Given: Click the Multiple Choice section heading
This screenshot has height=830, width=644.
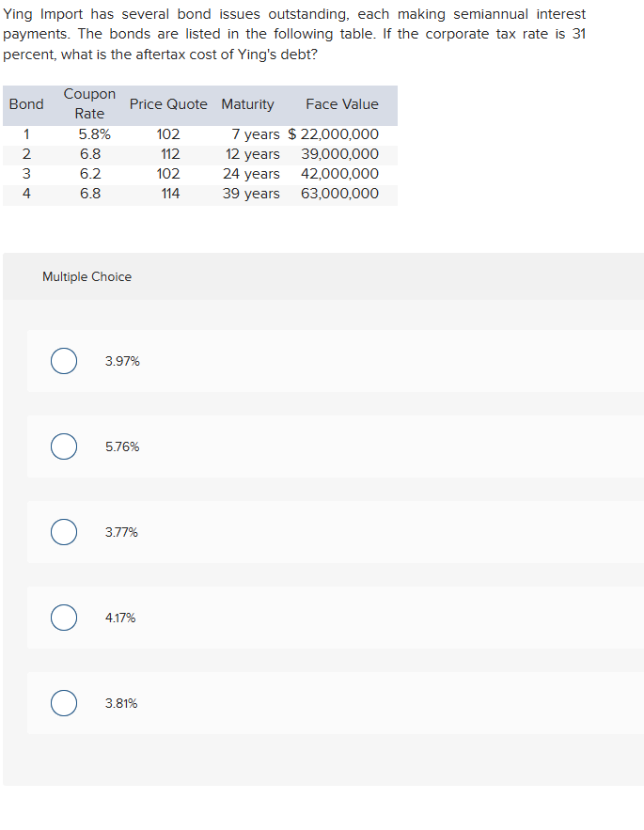Looking at the screenshot, I should coord(86,276).
